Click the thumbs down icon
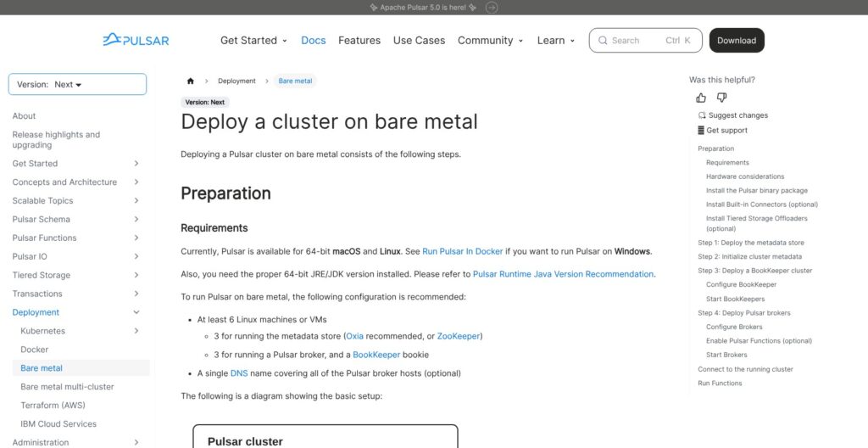 (721, 98)
